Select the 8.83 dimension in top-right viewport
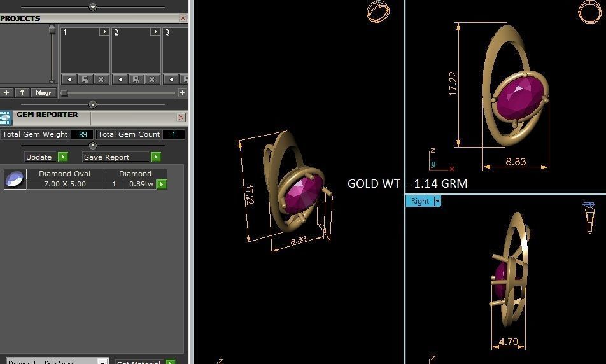Image resolution: width=606 pixels, height=364 pixels. point(516,162)
